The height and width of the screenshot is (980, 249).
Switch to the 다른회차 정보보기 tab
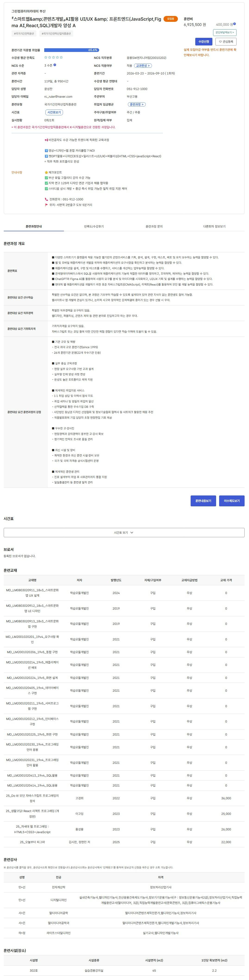coord(214,226)
